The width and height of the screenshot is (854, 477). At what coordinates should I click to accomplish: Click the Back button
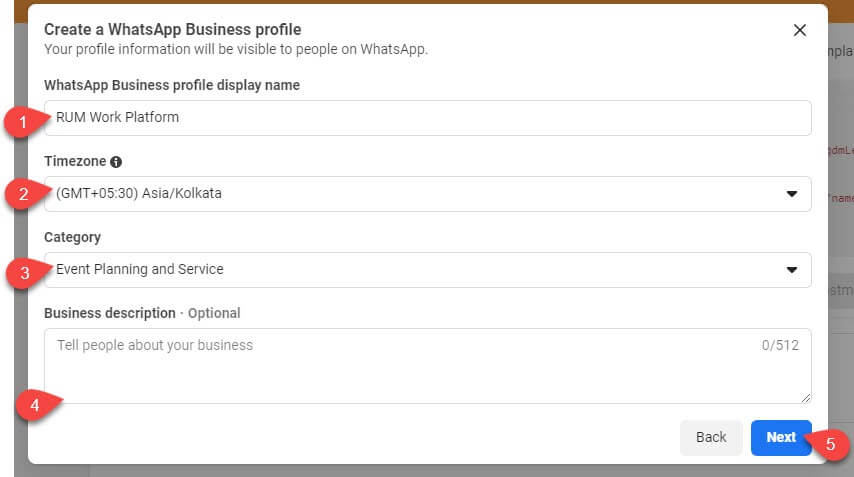click(x=711, y=438)
